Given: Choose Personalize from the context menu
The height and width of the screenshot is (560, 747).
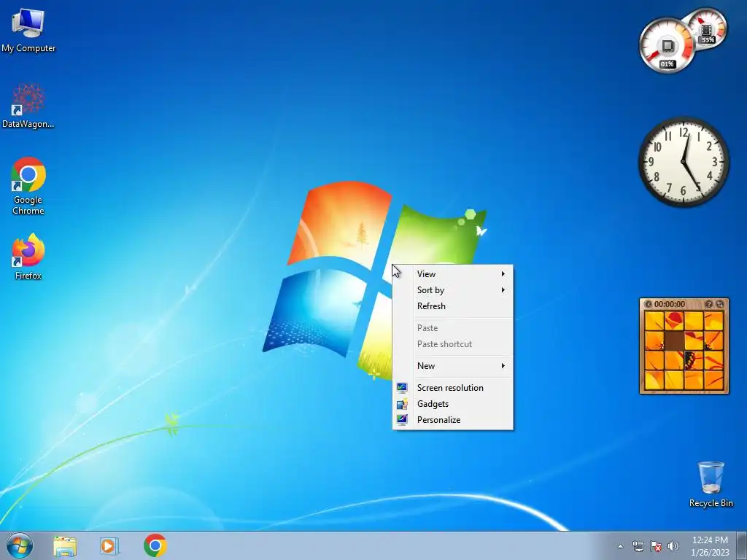Looking at the screenshot, I should tap(452, 420).
